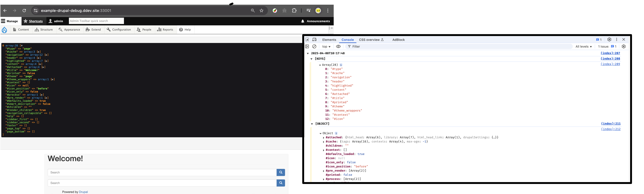Open the Configuration admin menu
Image resolution: width=644 pixels, height=194 pixels.
119,30
